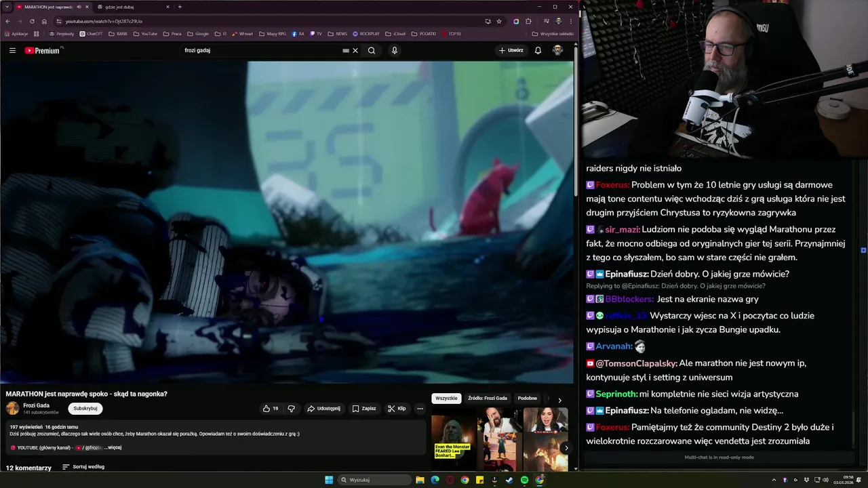
Task: Click the ROCKPLAY bookmark
Action: (x=366, y=34)
